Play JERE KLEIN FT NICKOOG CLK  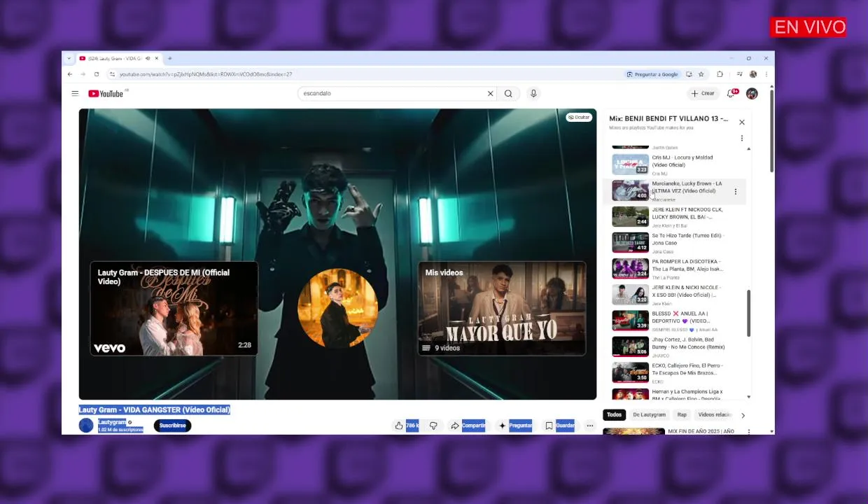[x=675, y=217]
